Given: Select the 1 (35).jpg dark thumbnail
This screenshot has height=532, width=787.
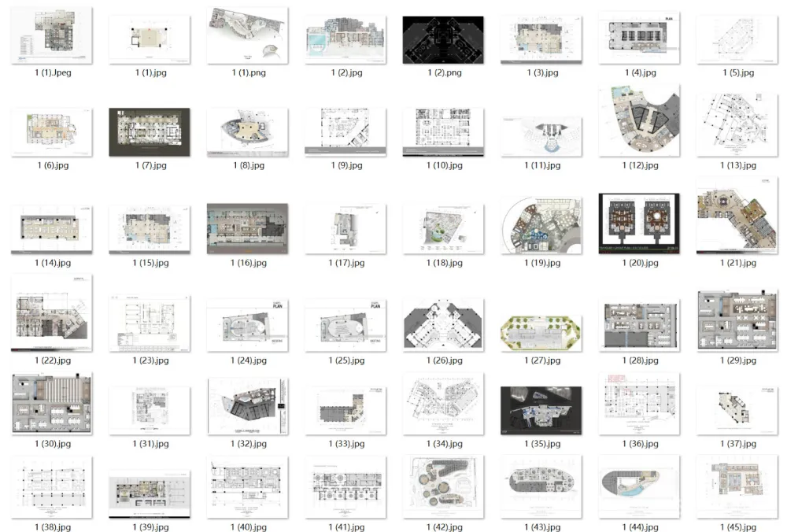Looking at the screenshot, I should coord(541,409).
